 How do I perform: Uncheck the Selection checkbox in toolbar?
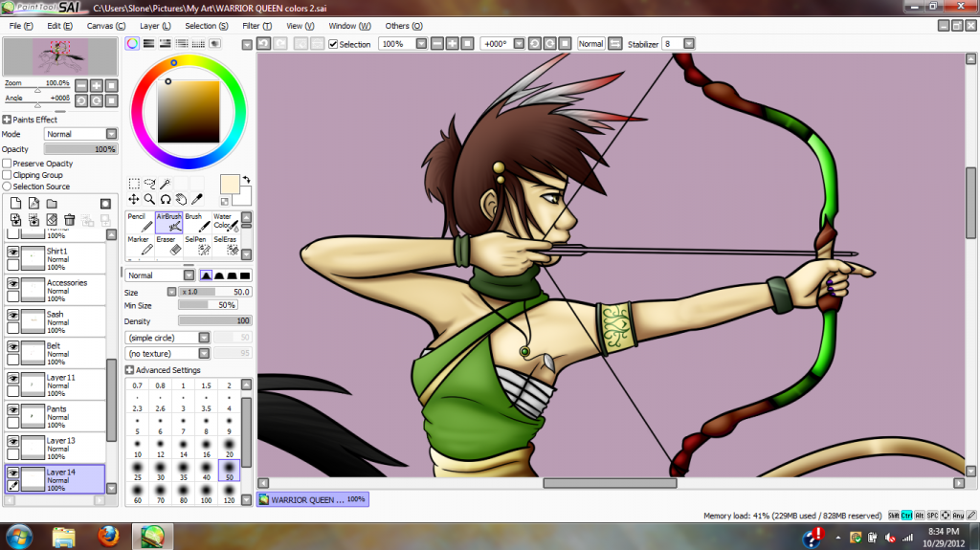click(333, 44)
